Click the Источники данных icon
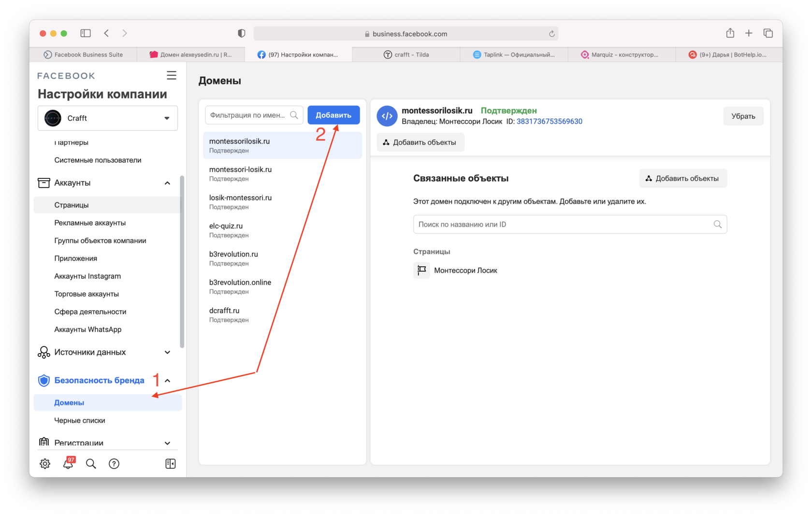 tap(44, 352)
